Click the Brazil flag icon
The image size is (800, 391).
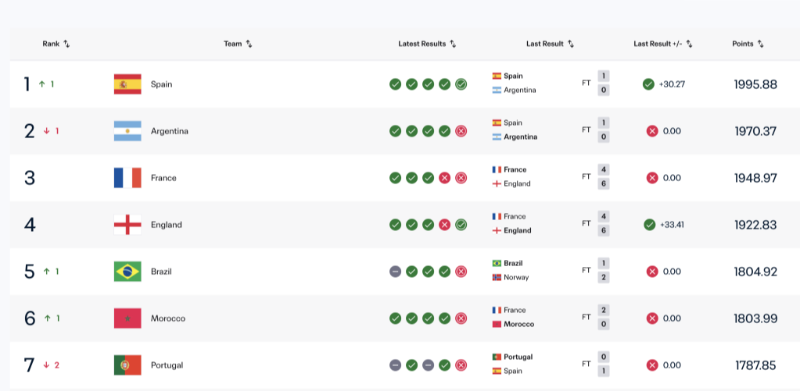tap(128, 272)
